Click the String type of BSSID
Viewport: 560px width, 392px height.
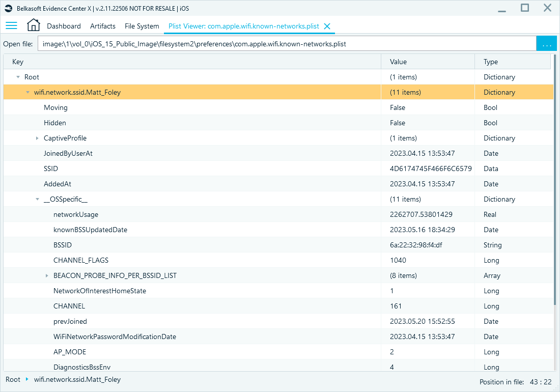click(492, 245)
